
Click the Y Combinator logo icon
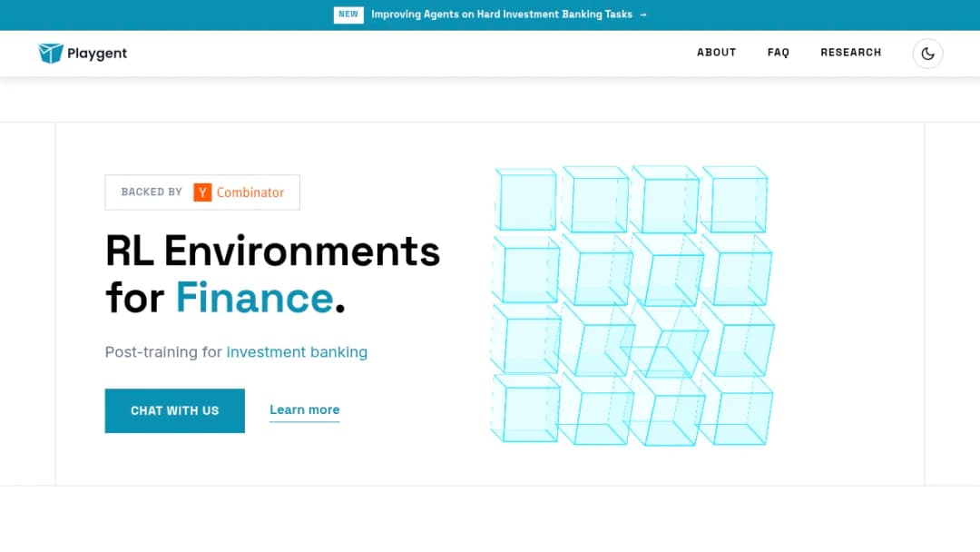[202, 192]
